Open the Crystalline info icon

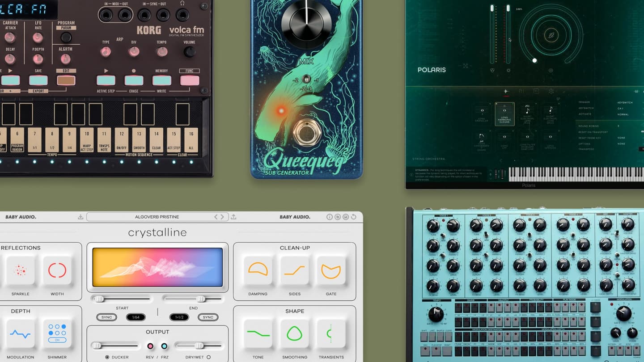[330, 217]
